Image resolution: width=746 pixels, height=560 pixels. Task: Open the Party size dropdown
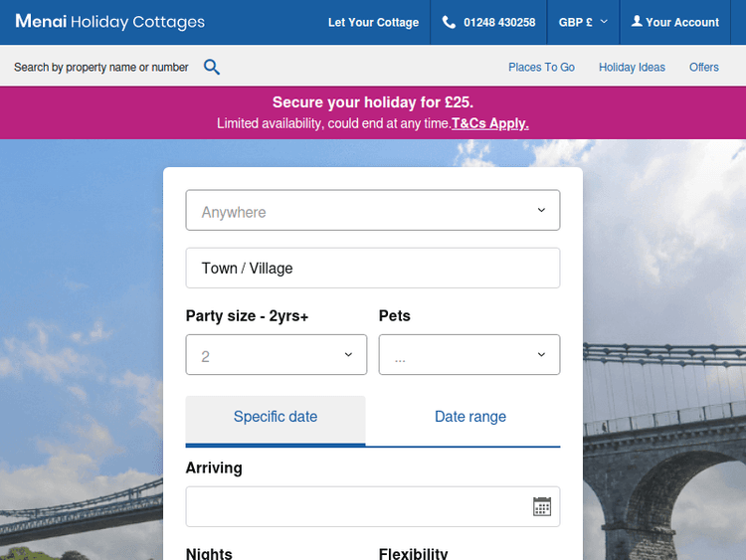(276, 355)
